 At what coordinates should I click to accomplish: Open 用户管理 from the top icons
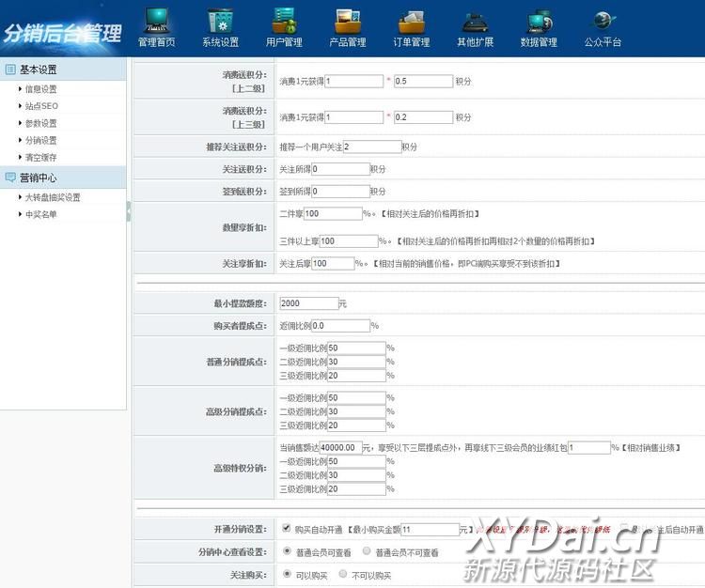coord(284,21)
